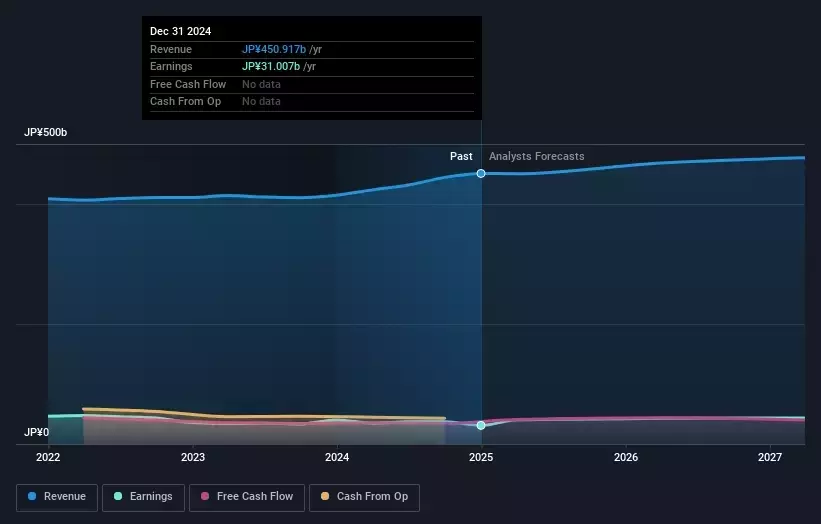Click the Analysts Forecasts label
Image resolution: width=821 pixels, height=524 pixels.
point(536,156)
